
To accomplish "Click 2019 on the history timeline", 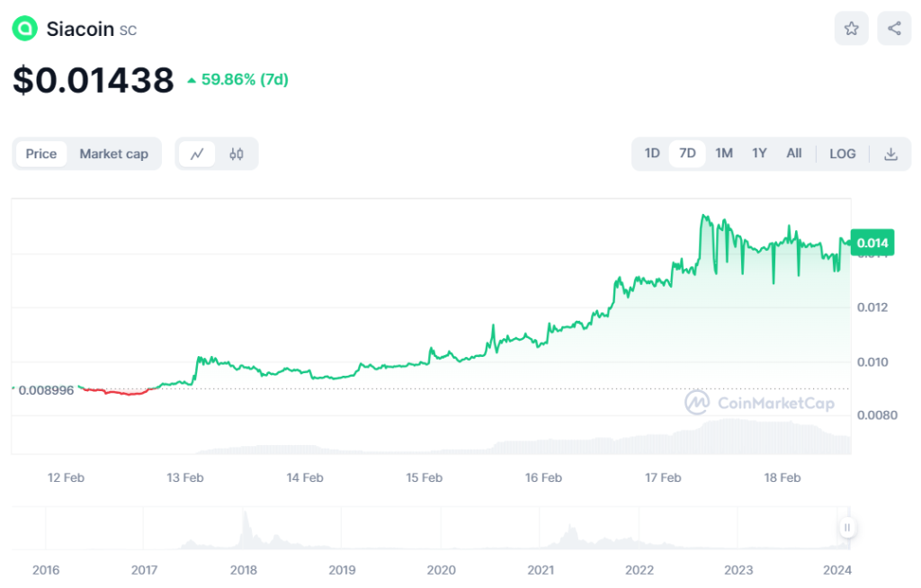I will 342,570.
